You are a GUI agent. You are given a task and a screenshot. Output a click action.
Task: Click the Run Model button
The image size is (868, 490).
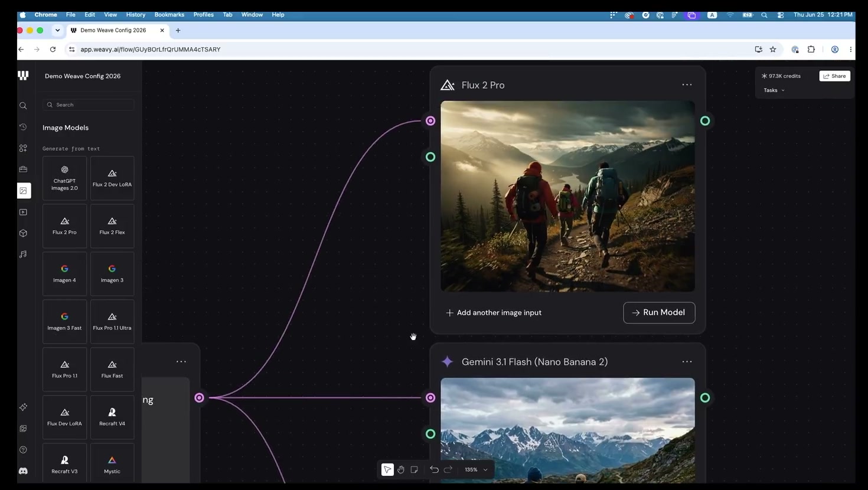[x=659, y=312]
